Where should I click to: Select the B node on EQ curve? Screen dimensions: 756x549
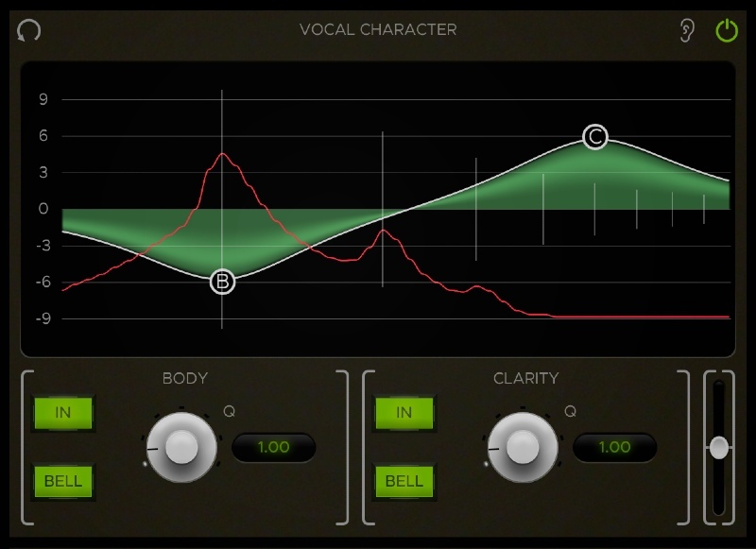[x=222, y=282]
